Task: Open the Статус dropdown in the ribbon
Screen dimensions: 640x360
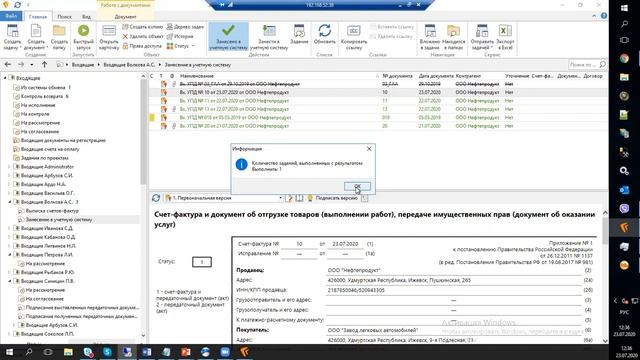Action: point(181,46)
